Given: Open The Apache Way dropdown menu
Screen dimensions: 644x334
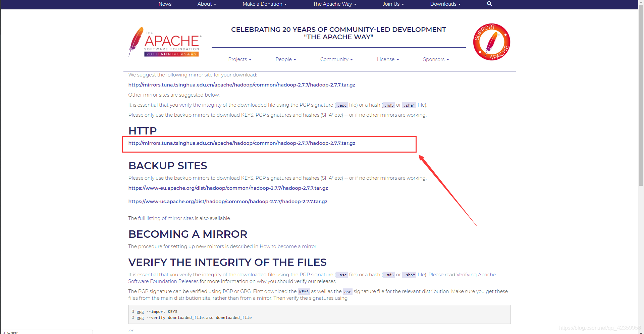Looking at the screenshot, I should pos(334,4).
